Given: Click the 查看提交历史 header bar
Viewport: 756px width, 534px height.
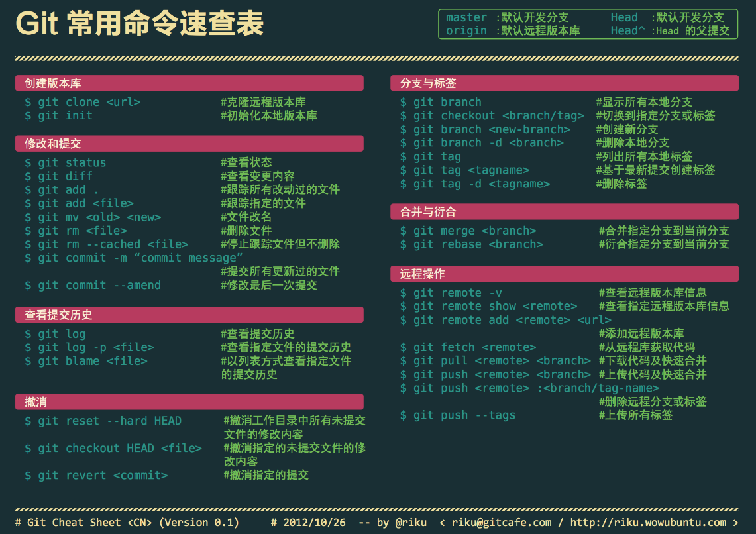Looking at the screenshot, I should (189, 315).
